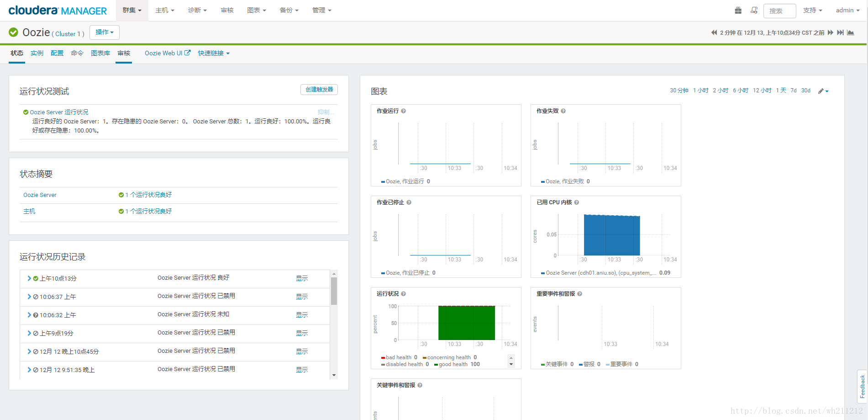Set chart range to 30d

tap(806, 90)
